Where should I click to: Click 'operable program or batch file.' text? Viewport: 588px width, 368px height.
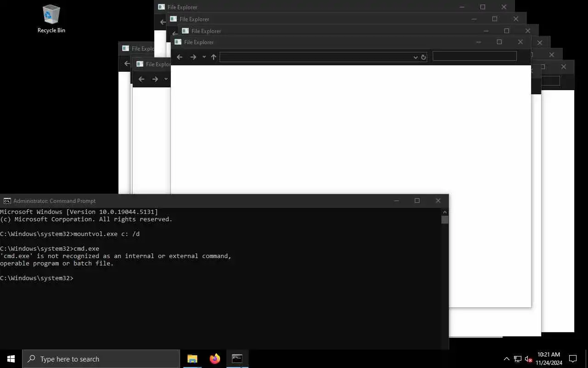57,263
